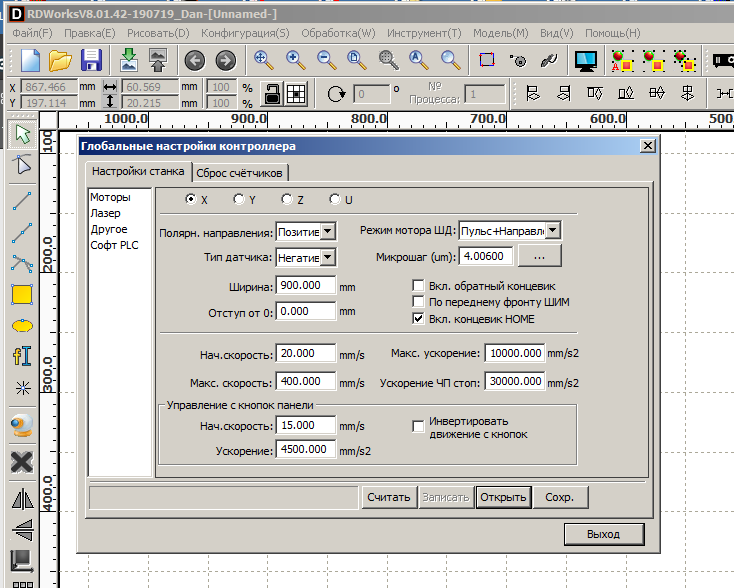
Task: Click the 'Выход' button
Action: (x=603, y=534)
